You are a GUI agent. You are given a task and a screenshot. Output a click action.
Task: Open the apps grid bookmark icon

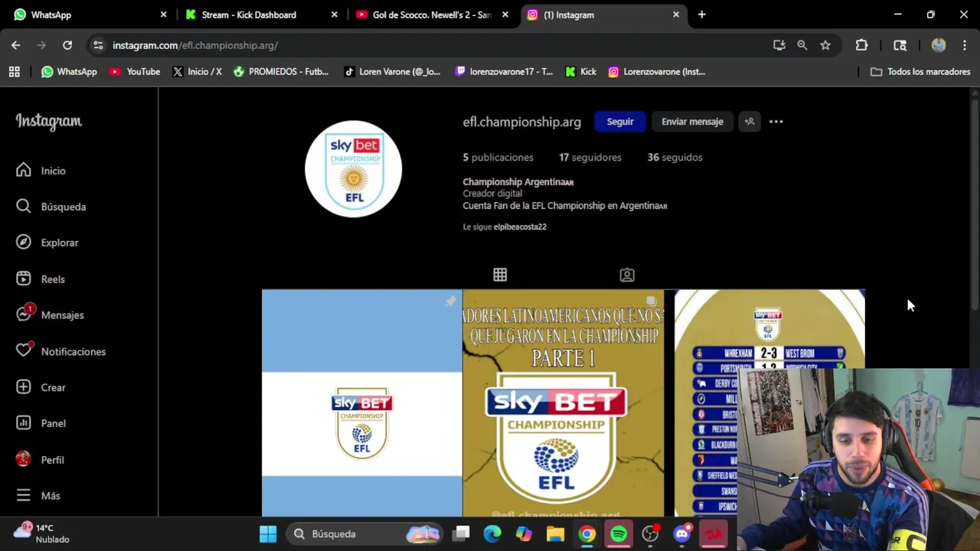coord(14,72)
